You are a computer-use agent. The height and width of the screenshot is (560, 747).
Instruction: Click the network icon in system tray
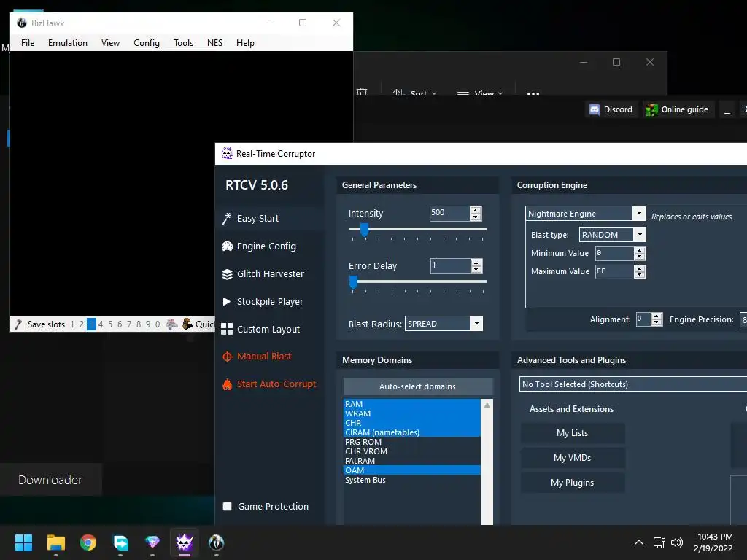click(x=659, y=542)
